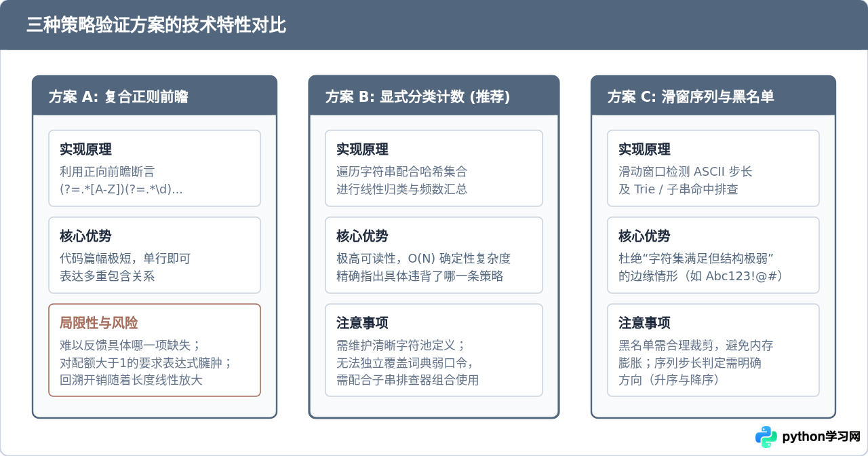
Task: Click the 回溯开销随着长度线性放大 line
Action: click(x=131, y=380)
